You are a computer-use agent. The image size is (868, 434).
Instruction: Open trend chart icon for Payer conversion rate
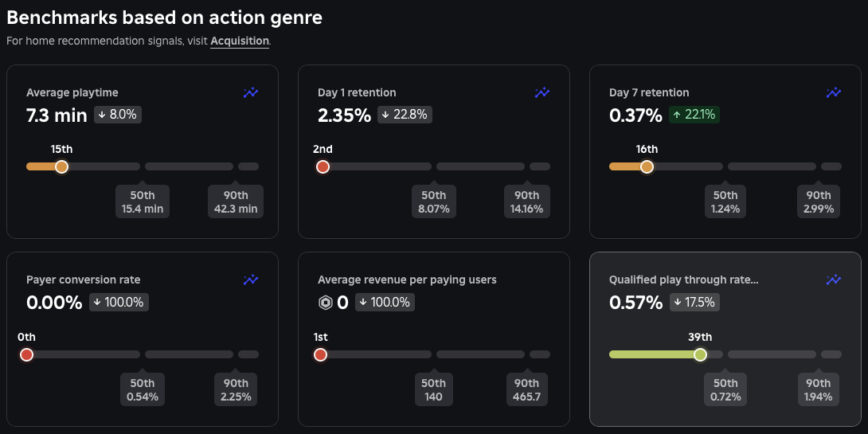pyautogui.click(x=251, y=280)
